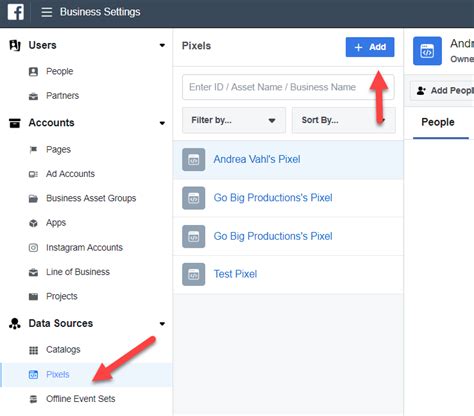Open Business Asset Groups
The image size is (474, 416).
pos(91,199)
